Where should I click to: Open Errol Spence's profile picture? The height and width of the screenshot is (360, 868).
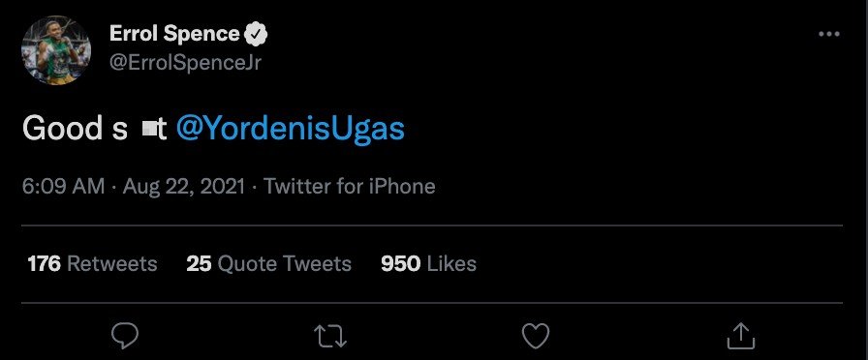pyautogui.click(x=56, y=50)
